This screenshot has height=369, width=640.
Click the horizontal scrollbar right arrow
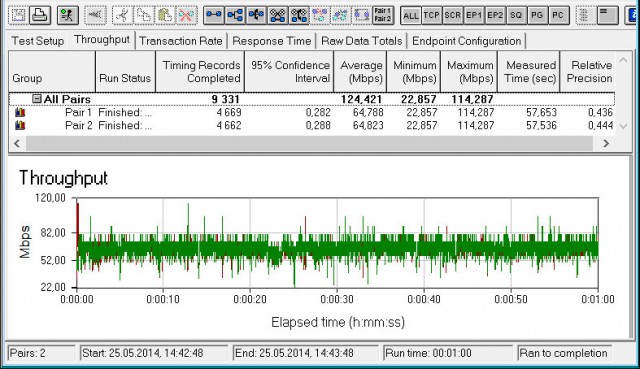(606, 143)
